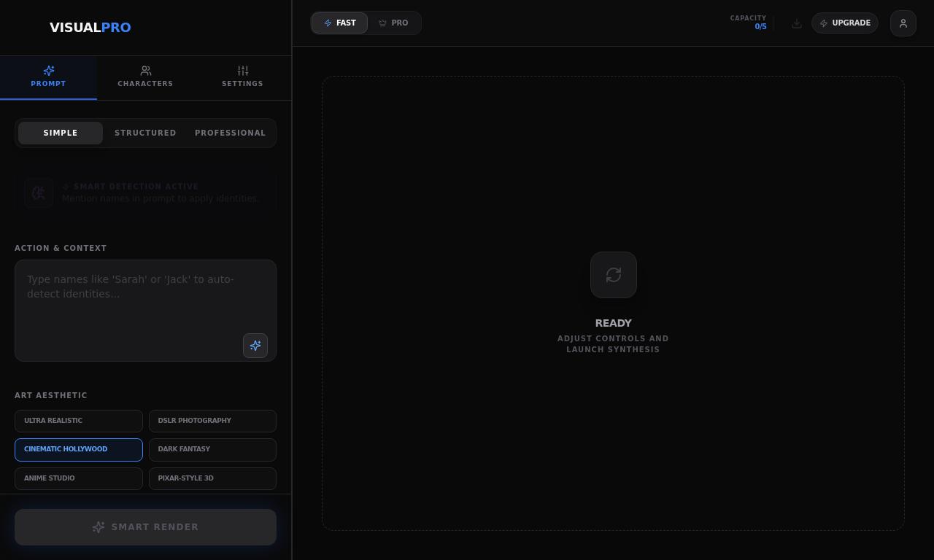Click the Upgrade button
Screen dimensions: 934x560
(844, 23)
